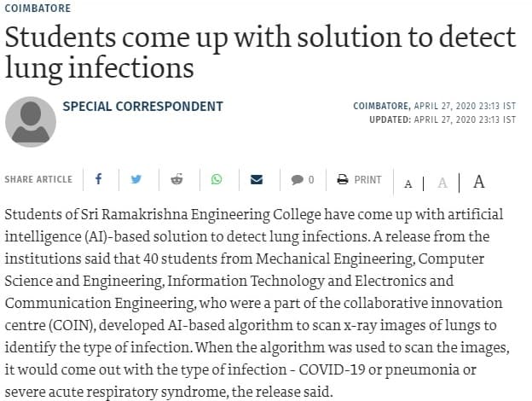The image size is (532, 401).
Task: Click the UPDATED timestamp line
Action: click(x=442, y=119)
